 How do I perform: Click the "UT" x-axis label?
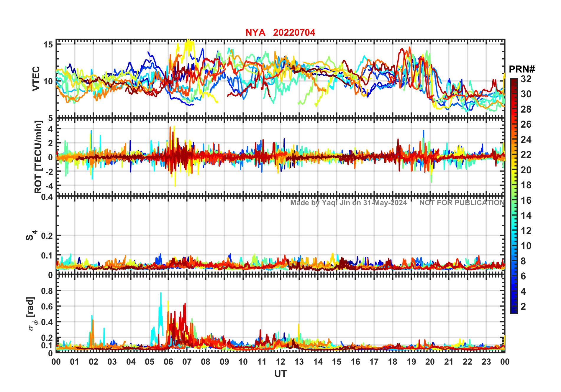(280, 374)
